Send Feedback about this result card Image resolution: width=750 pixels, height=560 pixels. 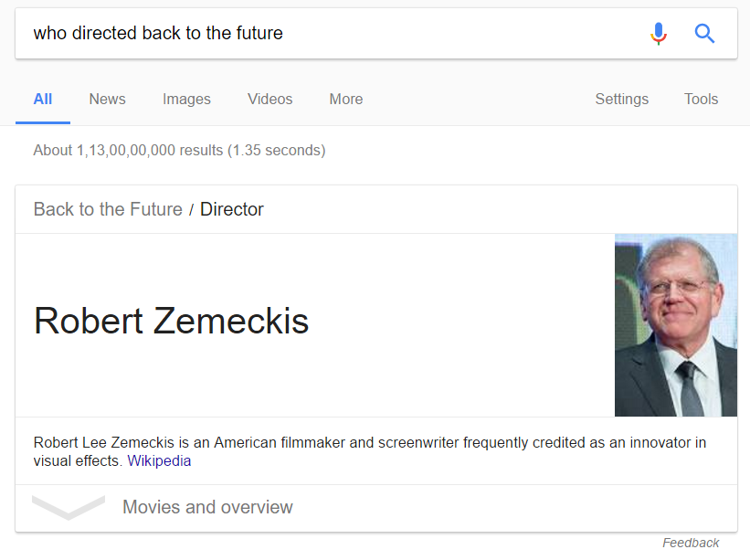coord(691,543)
